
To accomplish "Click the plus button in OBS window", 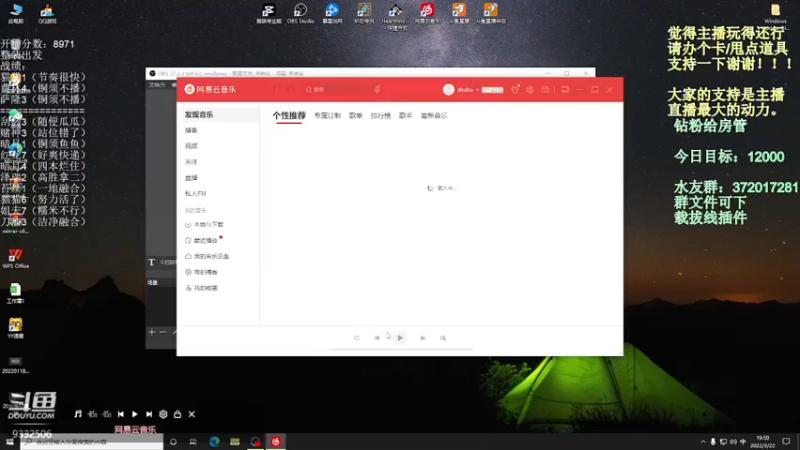I will [x=152, y=332].
